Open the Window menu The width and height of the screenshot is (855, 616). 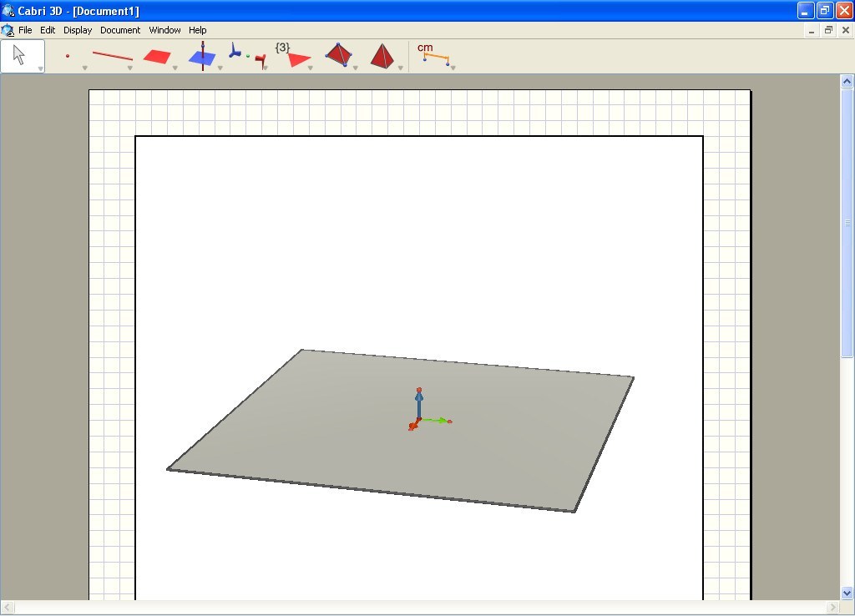(164, 30)
